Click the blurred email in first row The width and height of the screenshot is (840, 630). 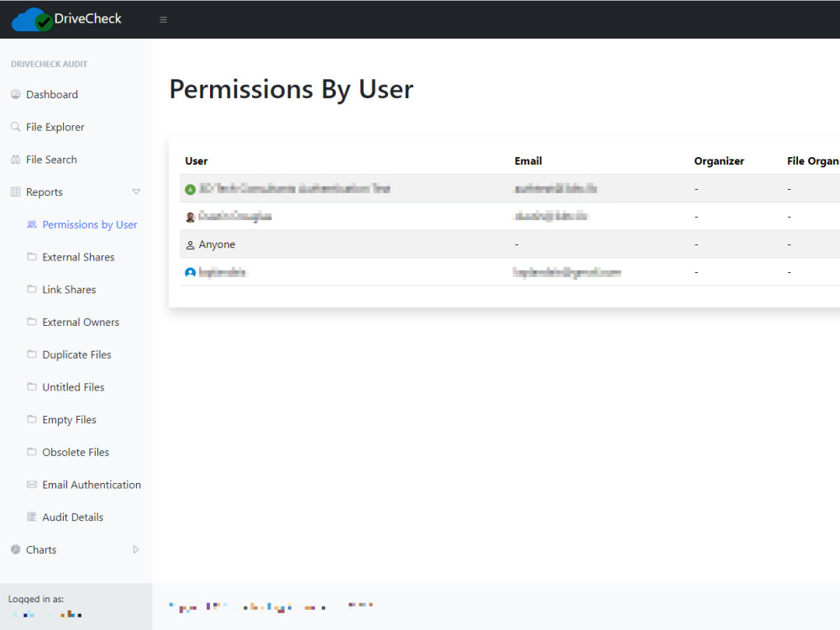(x=555, y=188)
